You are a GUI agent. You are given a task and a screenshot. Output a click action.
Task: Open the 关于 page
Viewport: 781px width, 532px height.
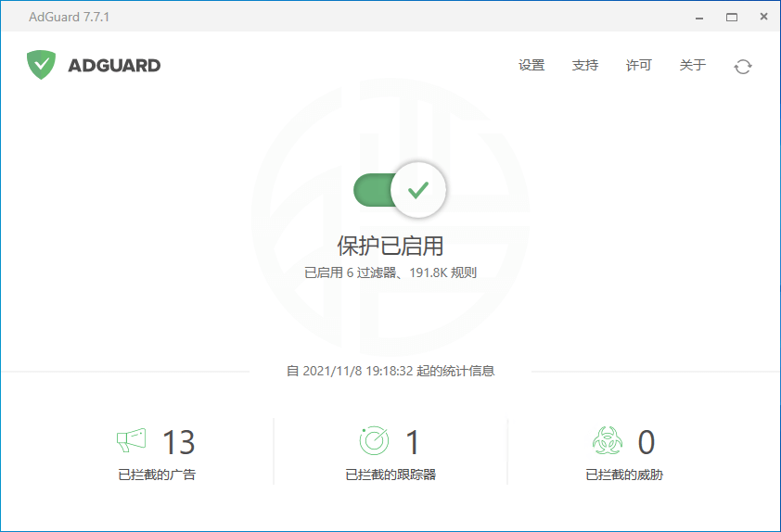pyautogui.click(x=693, y=65)
